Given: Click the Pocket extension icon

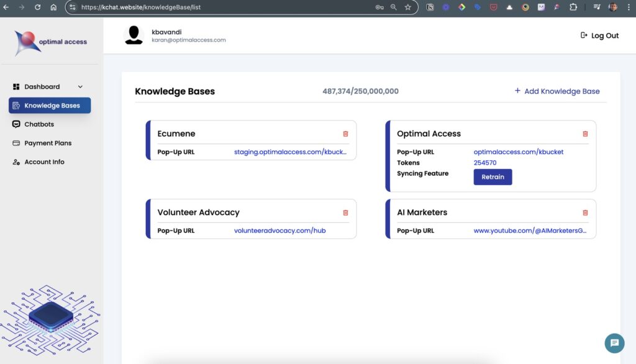Looking at the screenshot, I should (x=493, y=7).
